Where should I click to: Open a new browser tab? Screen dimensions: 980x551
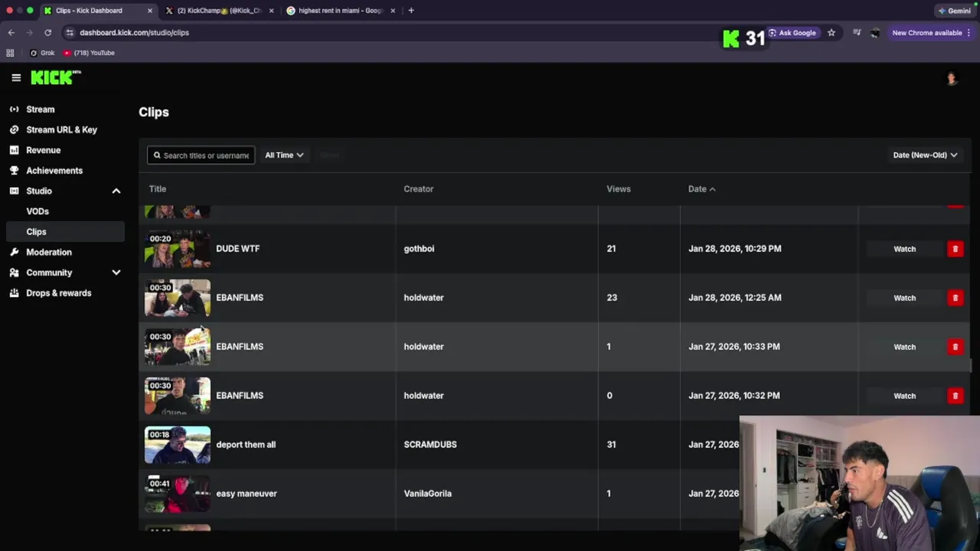tap(411, 11)
